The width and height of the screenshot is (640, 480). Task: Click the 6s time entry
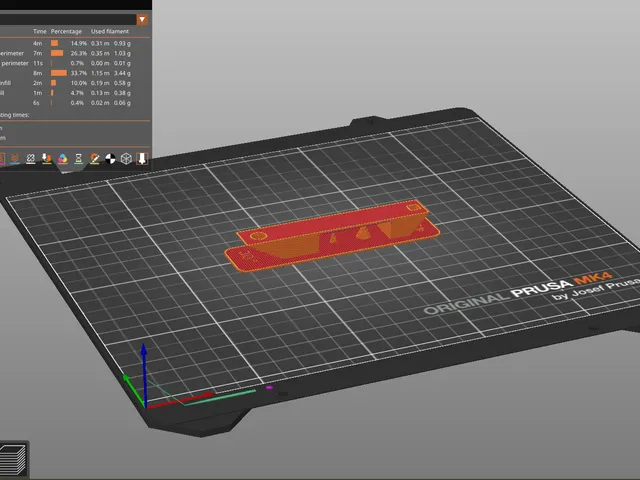[36, 103]
